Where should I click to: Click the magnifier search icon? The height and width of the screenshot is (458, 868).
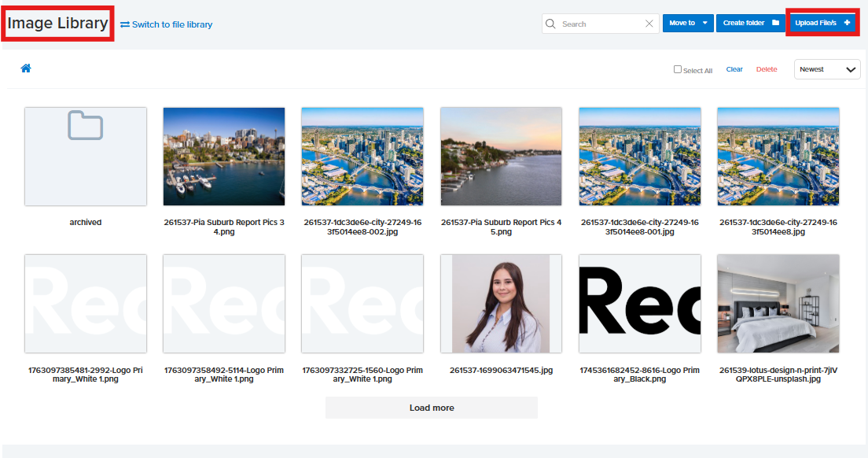click(550, 24)
